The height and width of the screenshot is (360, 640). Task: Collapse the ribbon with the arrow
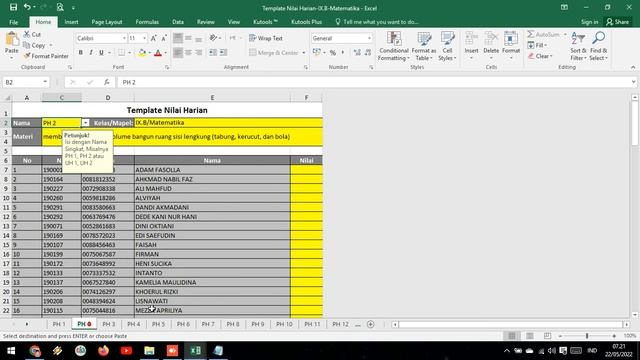point(633,67)
